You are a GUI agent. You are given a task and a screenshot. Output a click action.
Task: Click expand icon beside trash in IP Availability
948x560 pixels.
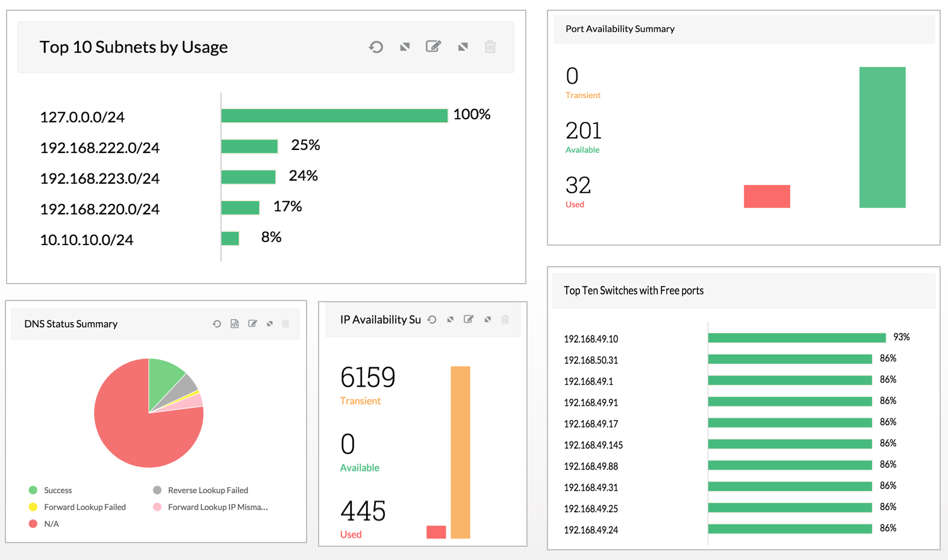pos(488,320)
